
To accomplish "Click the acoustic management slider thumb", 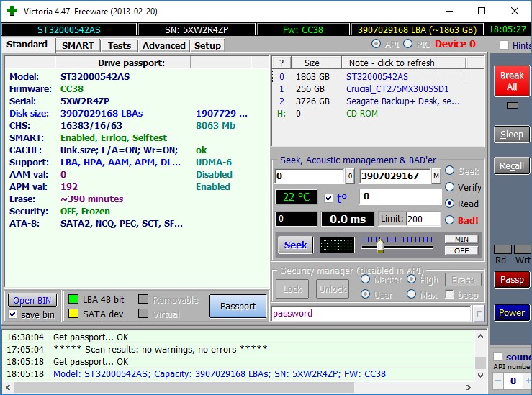I will [380, 245].
